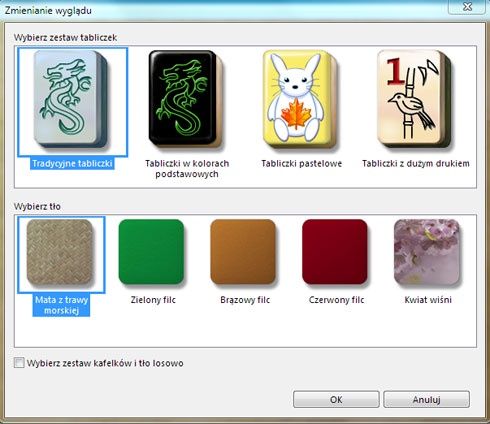490x424 pixels.
Task: Pick the brown felt background swatch
Action: [x=243, y=252]
